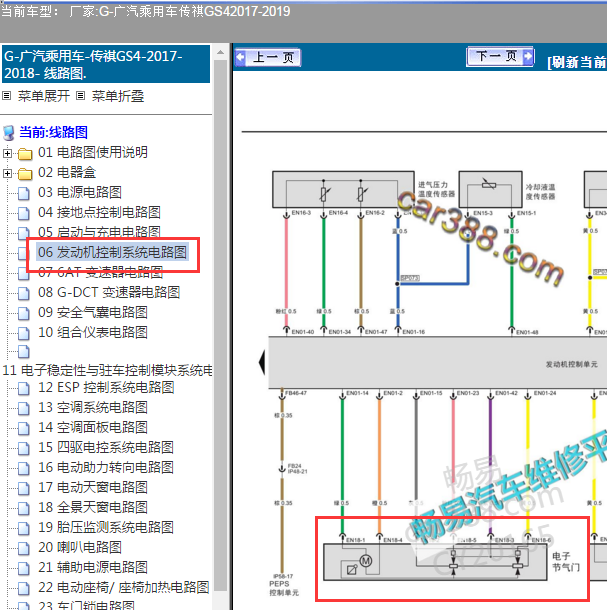Open 03 电源电路图
Image resolution: width=607 pixels, height=610 pixels.
(x=80, y=192)
